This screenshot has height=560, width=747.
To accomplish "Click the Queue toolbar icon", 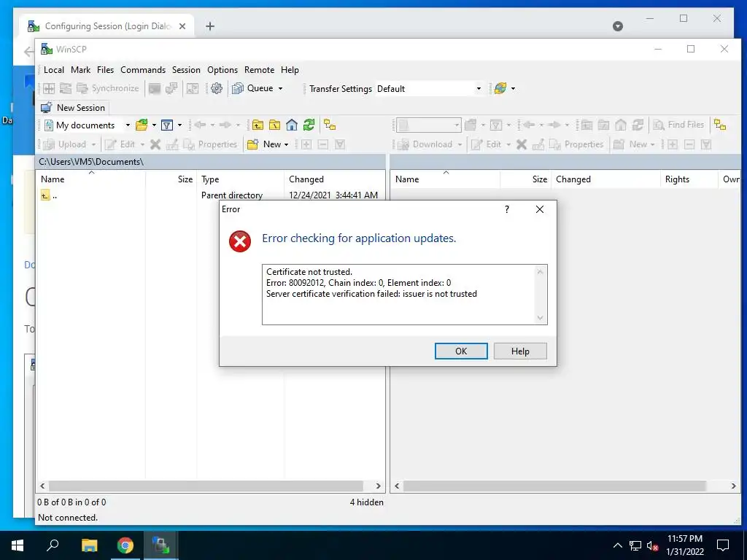I will click(238, 88).
